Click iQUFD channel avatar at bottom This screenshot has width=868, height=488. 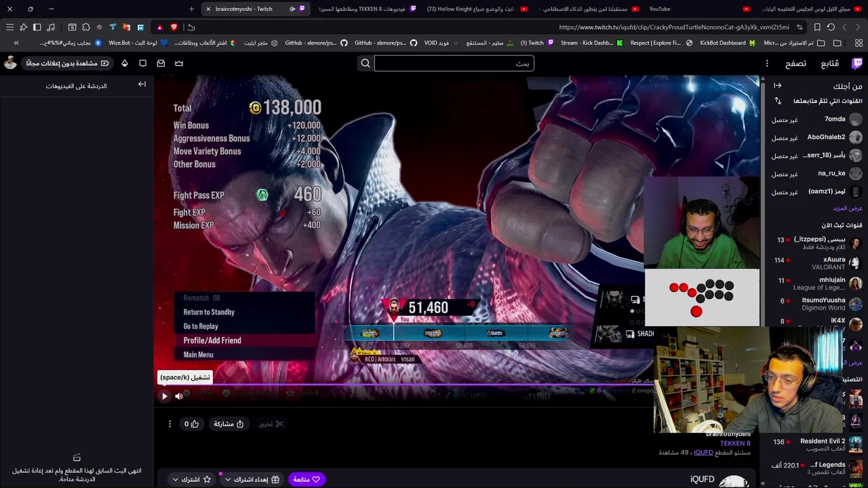(x=734, y=481)
